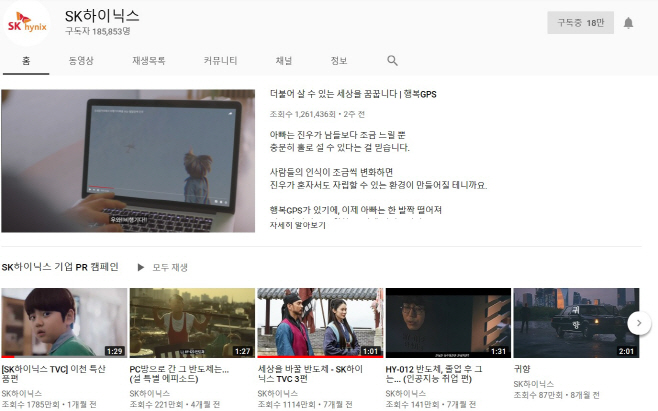658x411 pixels.
Task: Open the channel search magnifier icon
Action: [392, 60]
